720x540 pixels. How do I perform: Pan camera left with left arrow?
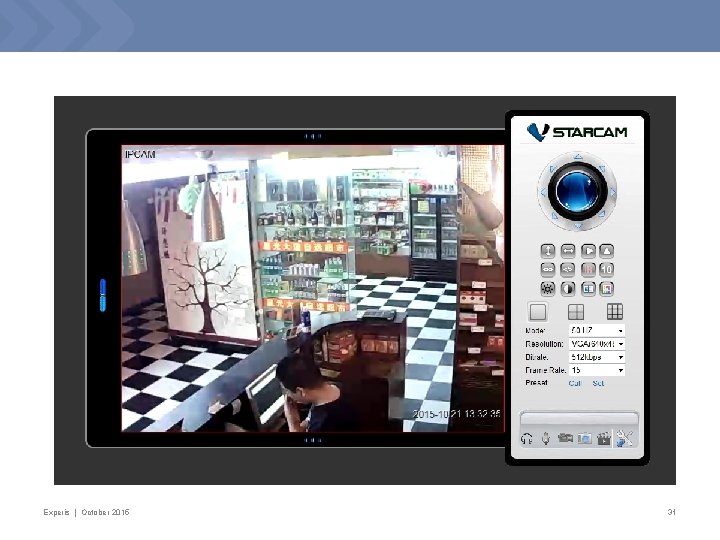point(543,192)
